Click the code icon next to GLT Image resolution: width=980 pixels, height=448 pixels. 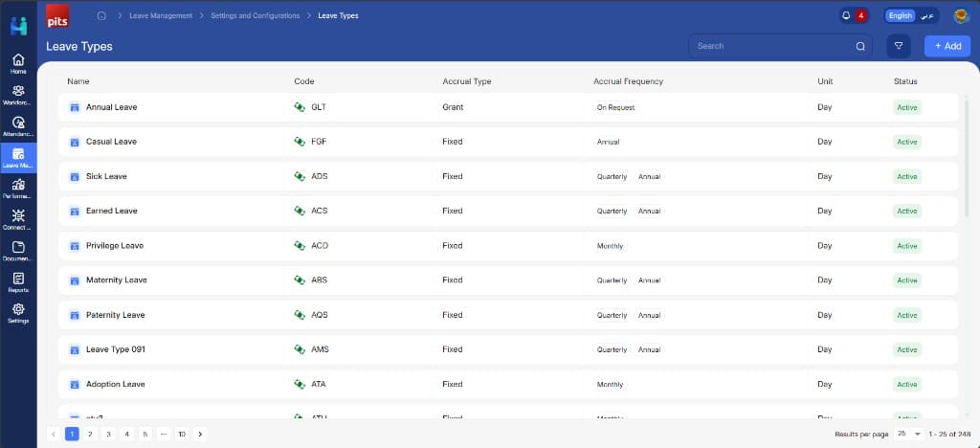[x=300, y=107]
